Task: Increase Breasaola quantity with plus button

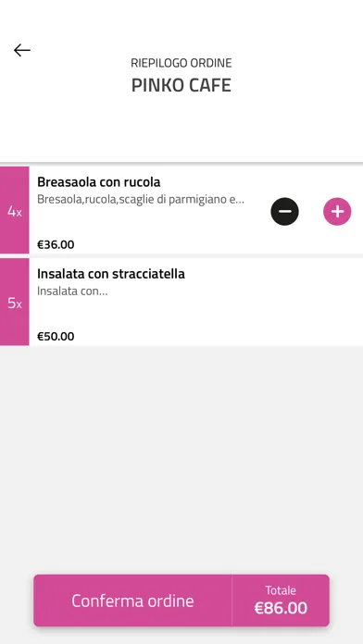Action: (x=337, y=212)
